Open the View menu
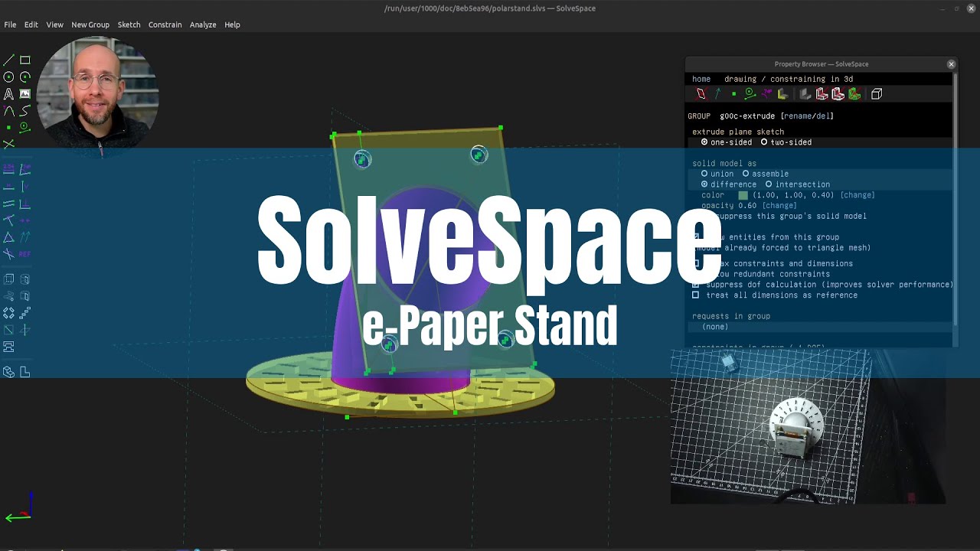The image size is (980, 551). tap(54, 24)
